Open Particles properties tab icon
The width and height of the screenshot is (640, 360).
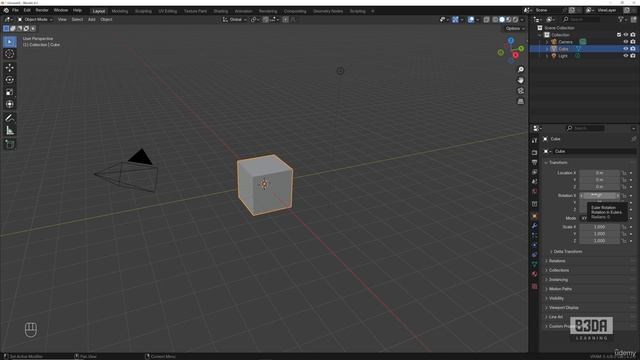pyautogui.click(x=535, y=236)
